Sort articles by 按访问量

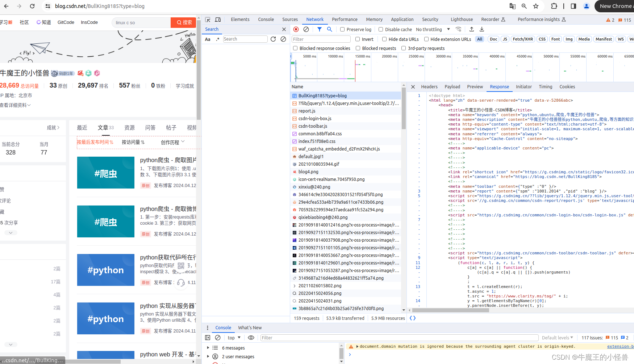[x=133, y=142]
